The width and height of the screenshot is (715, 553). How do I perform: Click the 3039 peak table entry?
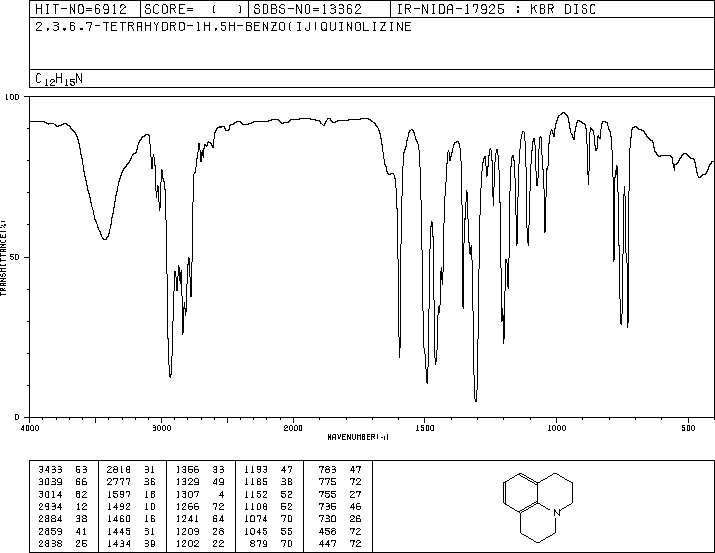[50, 482]
